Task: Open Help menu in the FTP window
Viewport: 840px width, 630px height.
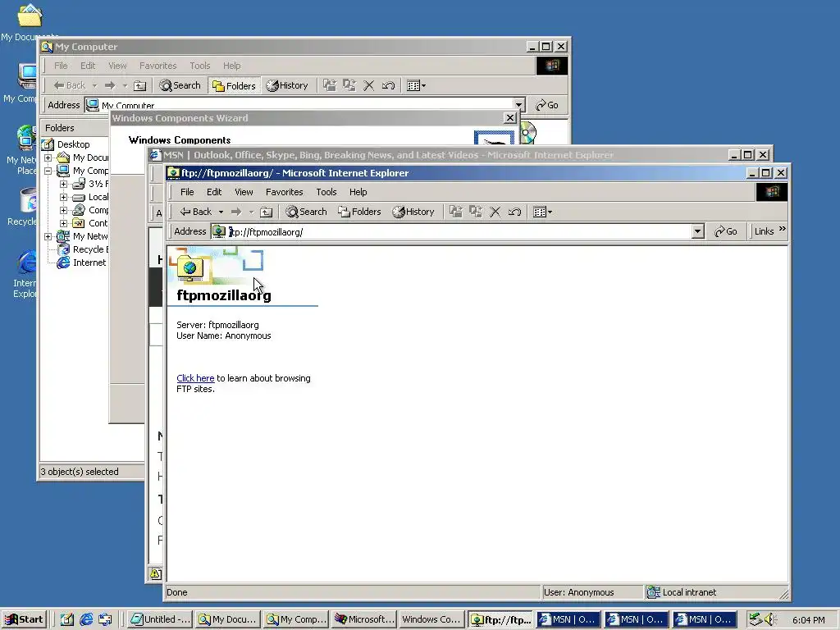Action: (x=358, y=192)
